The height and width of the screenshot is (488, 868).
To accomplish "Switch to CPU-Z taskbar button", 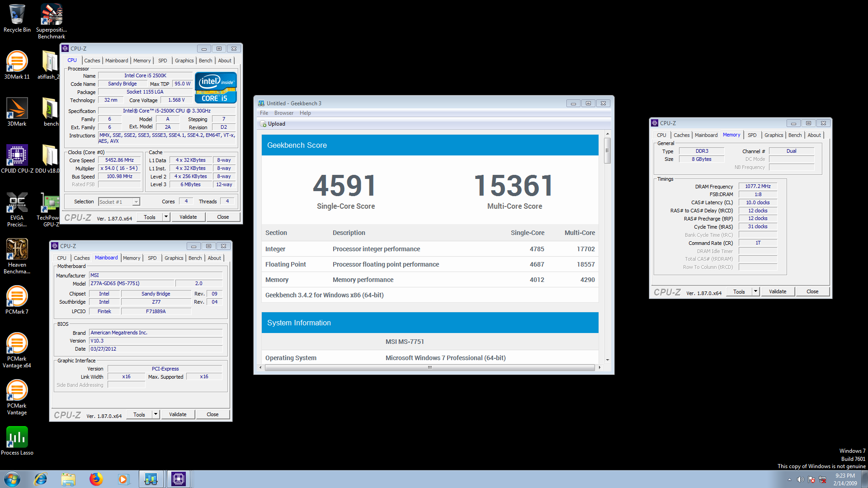I will pos(179,479).
